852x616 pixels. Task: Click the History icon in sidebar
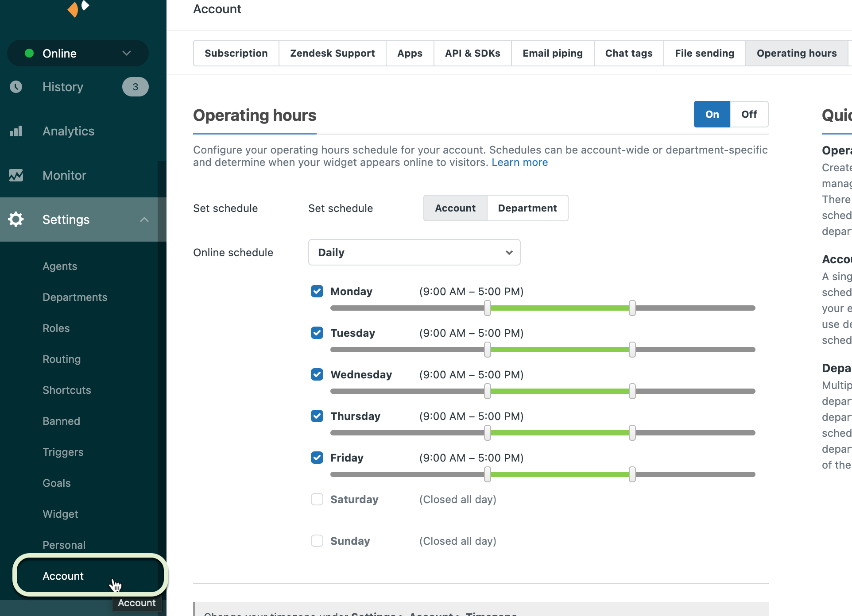click(17, 87)
